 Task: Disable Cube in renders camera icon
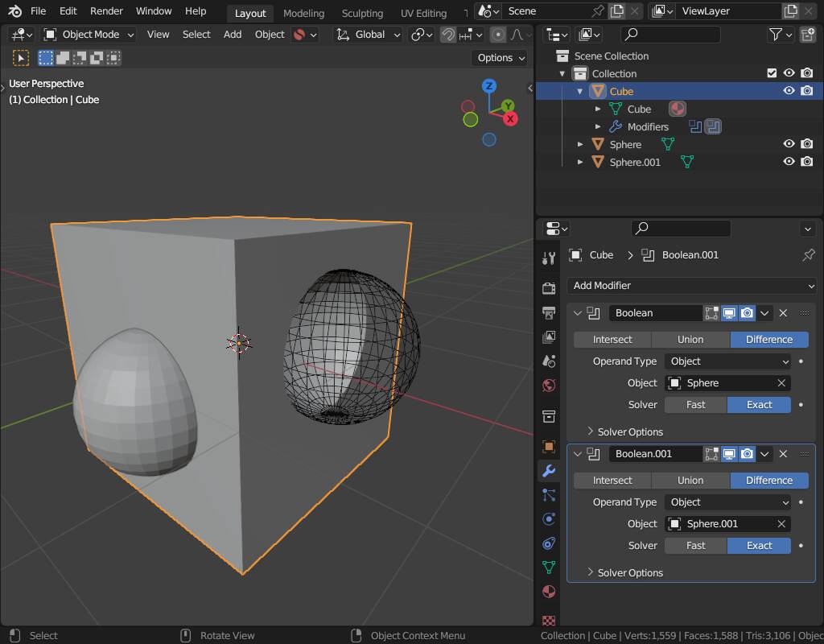click(806, 91)
